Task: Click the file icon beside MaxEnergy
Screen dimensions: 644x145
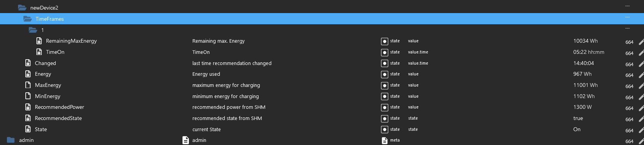Action: (28, 85)
